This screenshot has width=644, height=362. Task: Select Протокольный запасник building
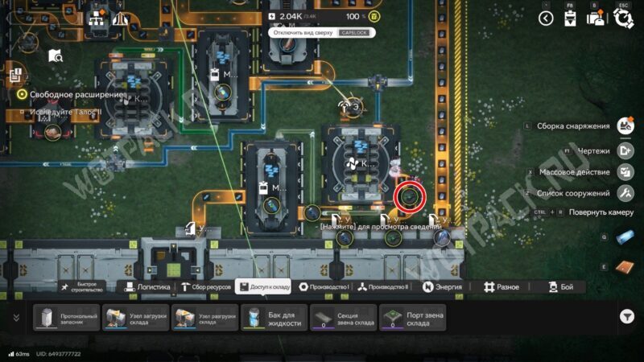(x=67, y=318)
